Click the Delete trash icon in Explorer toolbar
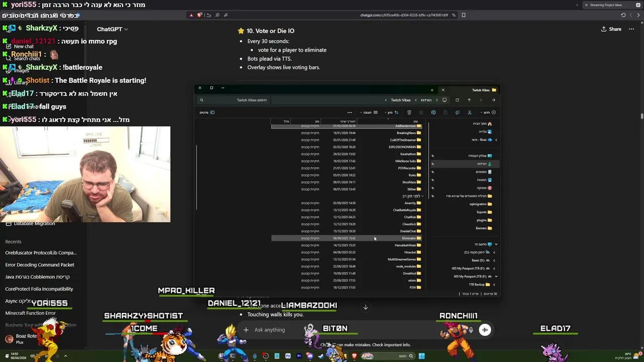The width and height of the screenshot is (644, 362). click(409, 112)
